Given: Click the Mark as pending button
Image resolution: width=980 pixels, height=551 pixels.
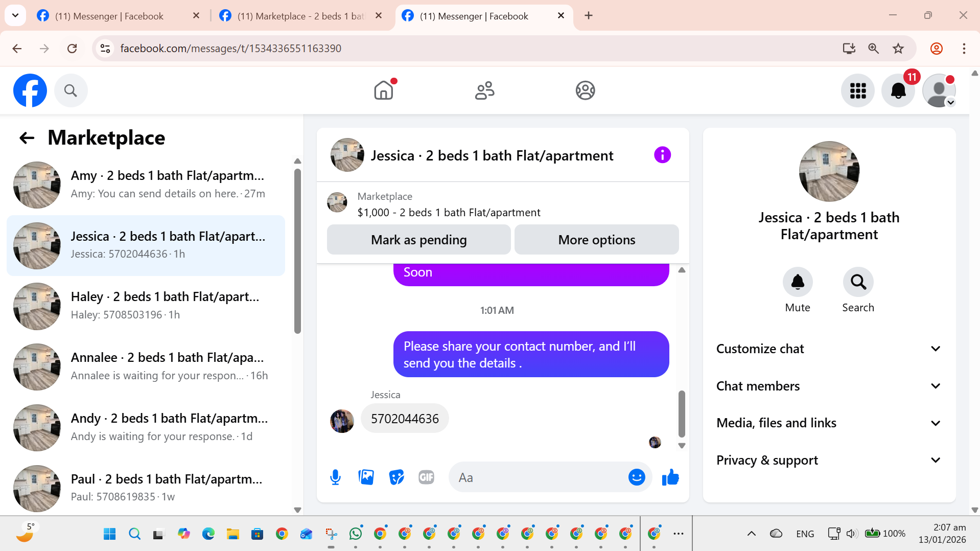Looking at the screenshot, I should pyautogui.click(x=418, y=240).
